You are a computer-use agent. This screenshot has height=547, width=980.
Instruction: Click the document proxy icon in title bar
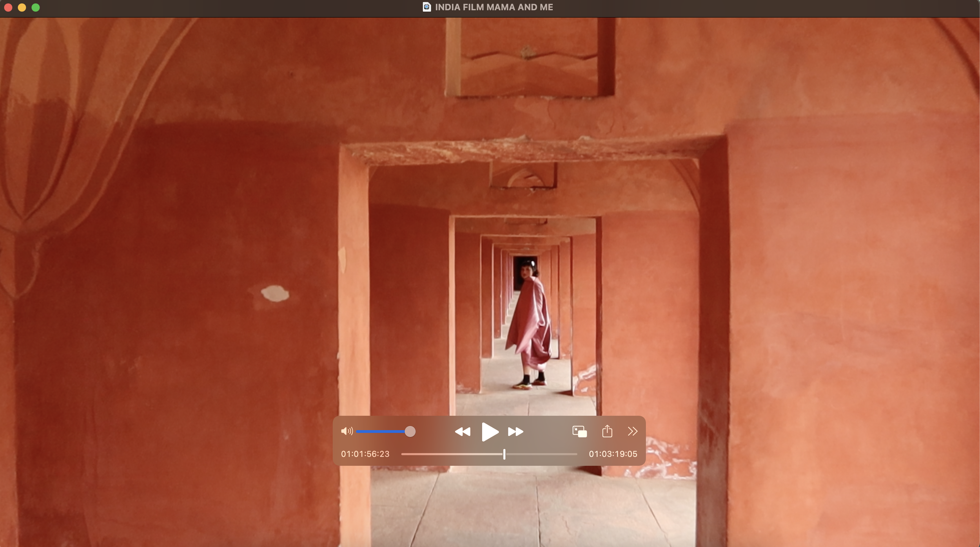[426, 7]
